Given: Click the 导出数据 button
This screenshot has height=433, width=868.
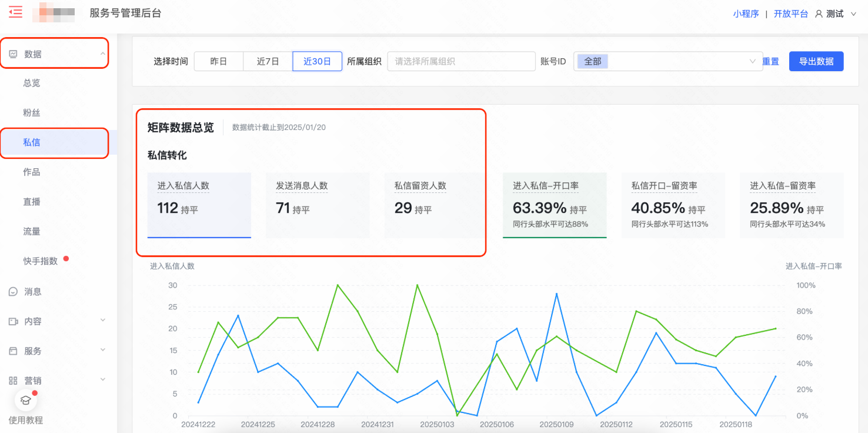Looking at the screenshot, I should [x=816, y=61].
